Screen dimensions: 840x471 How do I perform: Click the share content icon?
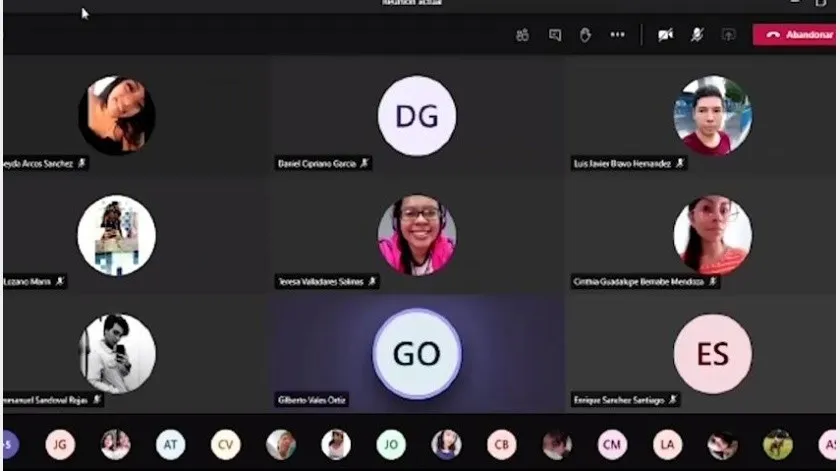pos(728,35)
